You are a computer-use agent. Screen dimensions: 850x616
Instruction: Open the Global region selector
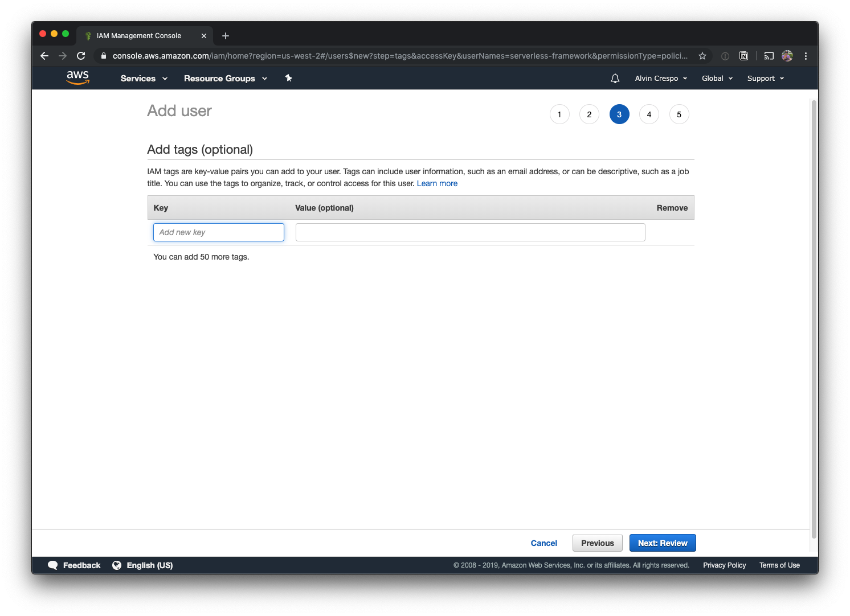coord(717,79)
